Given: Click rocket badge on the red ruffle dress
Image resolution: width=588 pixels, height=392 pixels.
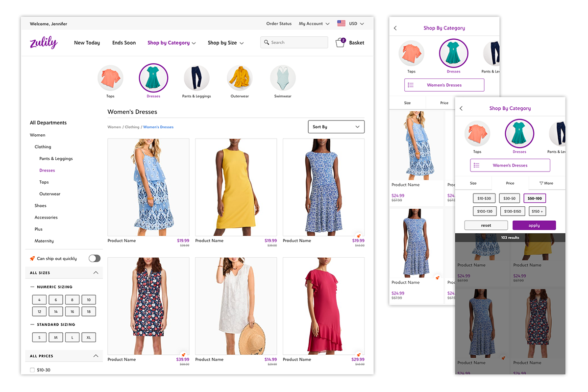Looking at the screenshot, I should point(359,355).
